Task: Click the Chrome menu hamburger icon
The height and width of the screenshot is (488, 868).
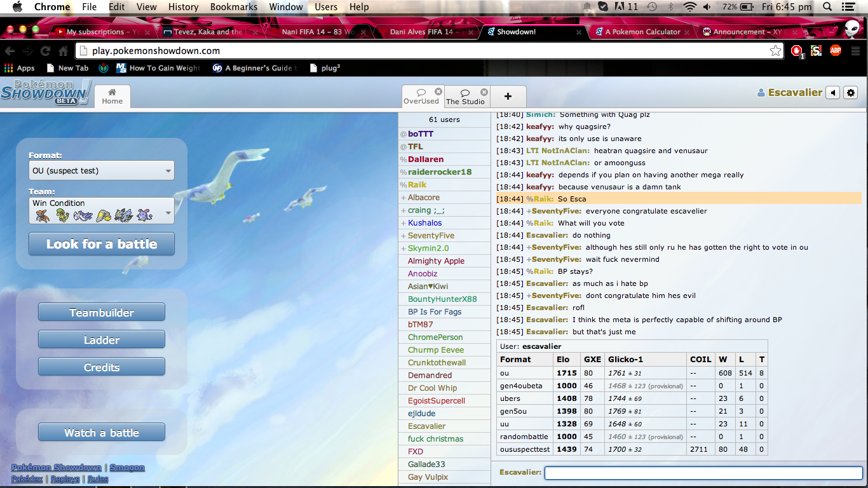Action: point(855,51)
